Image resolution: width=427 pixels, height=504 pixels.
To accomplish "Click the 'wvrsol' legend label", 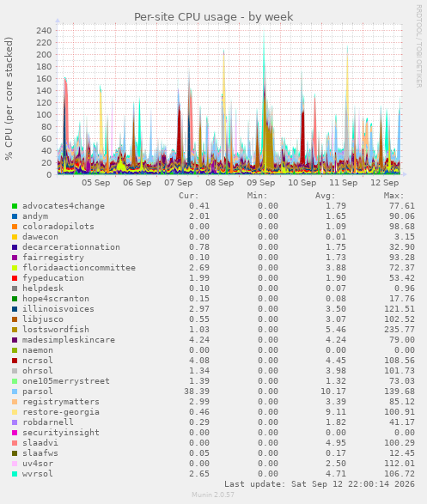I will coord(38,474).
